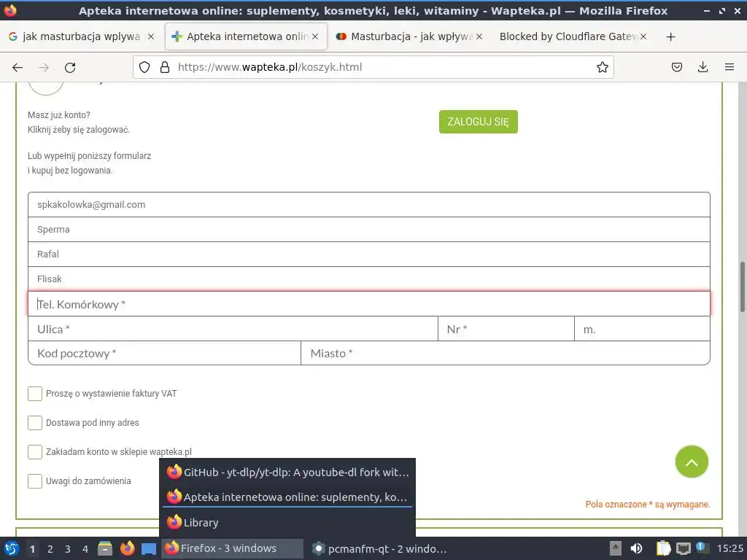Open the tracking protection shield icon

[144, 67]
